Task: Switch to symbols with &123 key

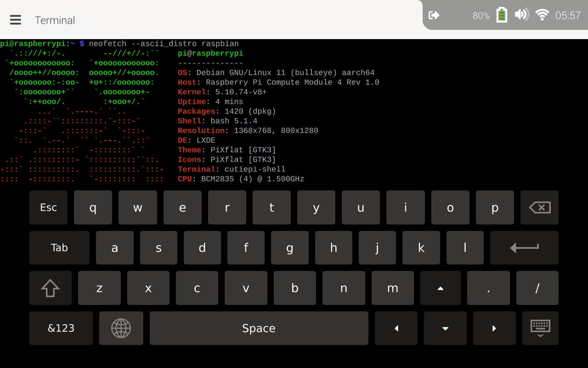Action: pyautogui.click(x=61, y=328)
